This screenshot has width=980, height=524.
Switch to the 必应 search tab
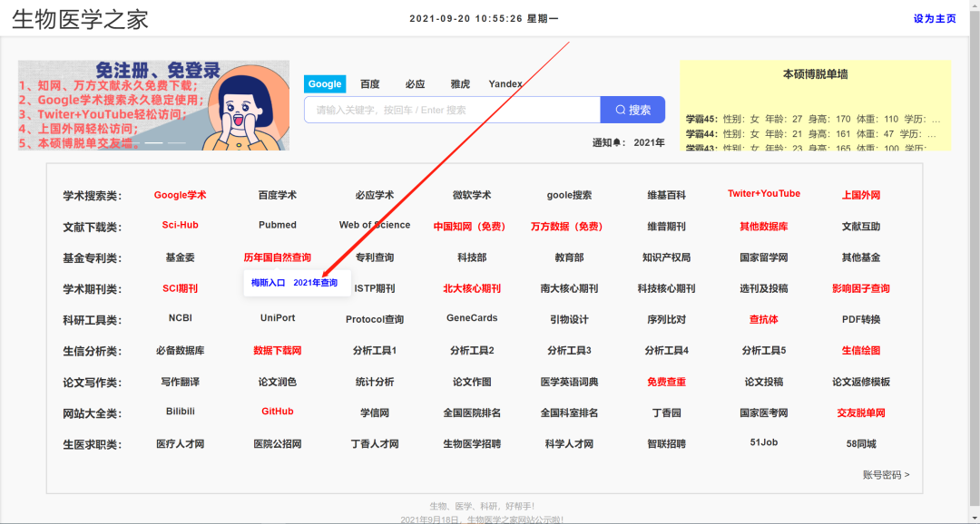[415, 83]
